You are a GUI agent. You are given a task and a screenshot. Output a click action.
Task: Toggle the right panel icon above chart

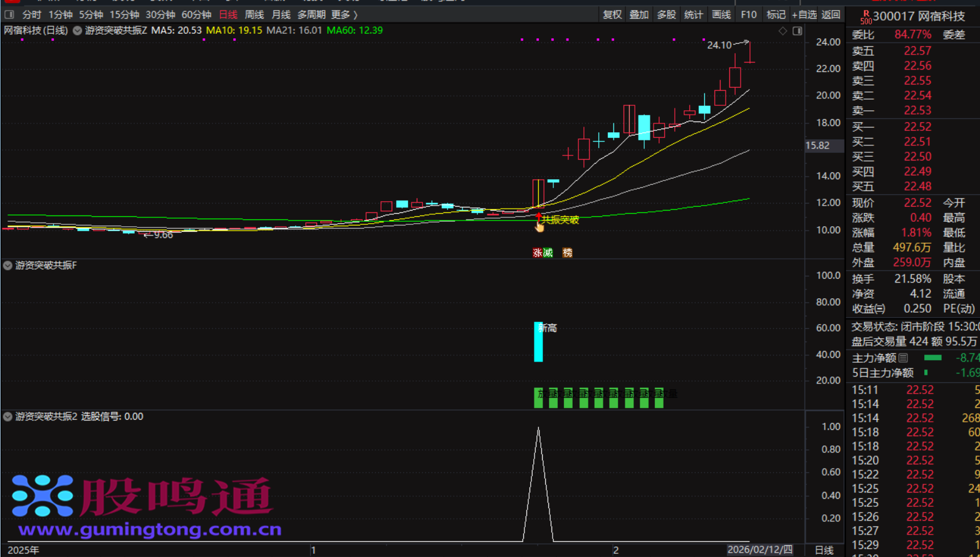pos(797,31)
